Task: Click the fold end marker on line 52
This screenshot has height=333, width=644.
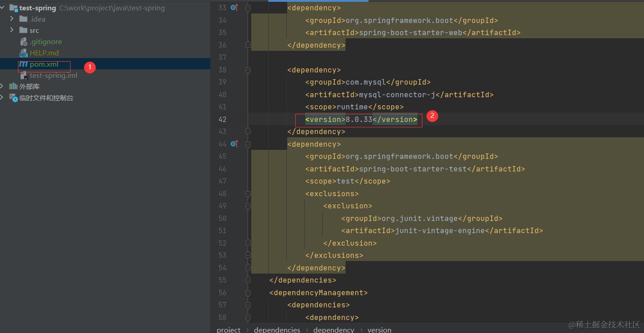Action: coord(248,243)
